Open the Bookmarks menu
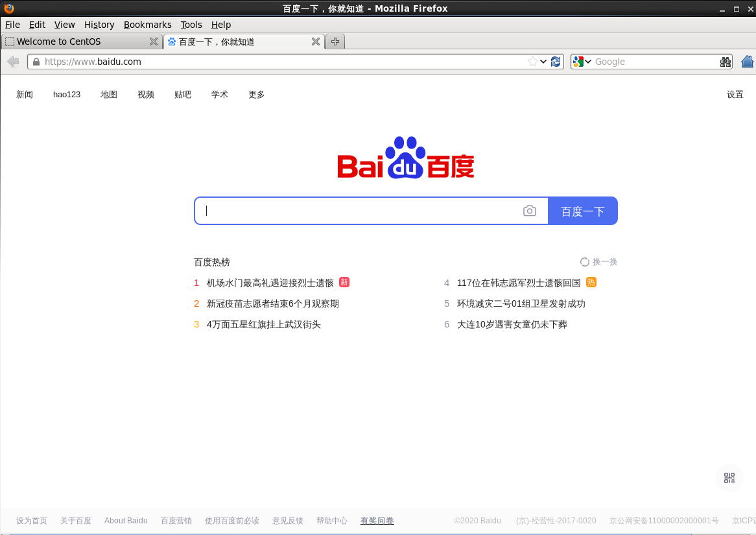Screen dimensions: 756x535 point(148,25)
